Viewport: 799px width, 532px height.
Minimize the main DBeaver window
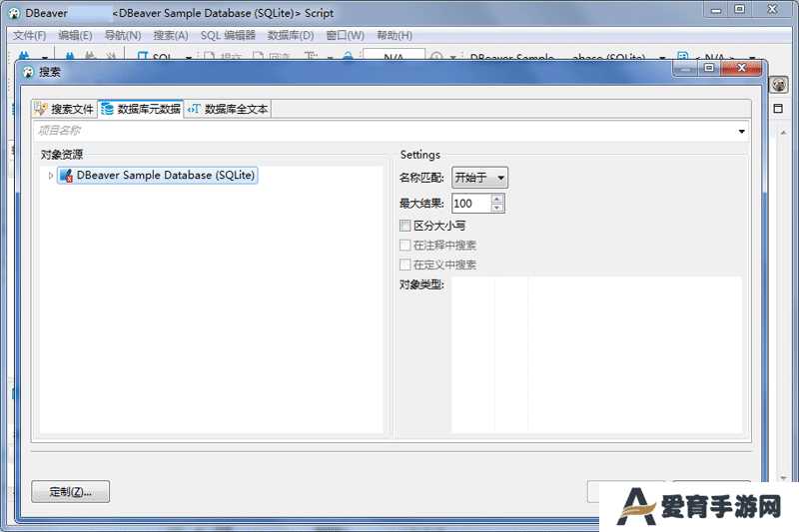pos(716,10)
